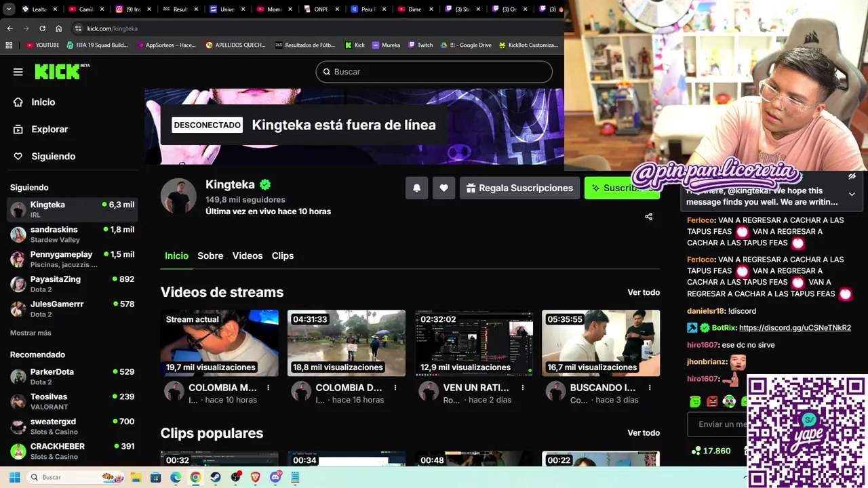Viewport: 868px width, 488px height.
Task: Open the Mureka bookmark
Action: coord(386,45)
